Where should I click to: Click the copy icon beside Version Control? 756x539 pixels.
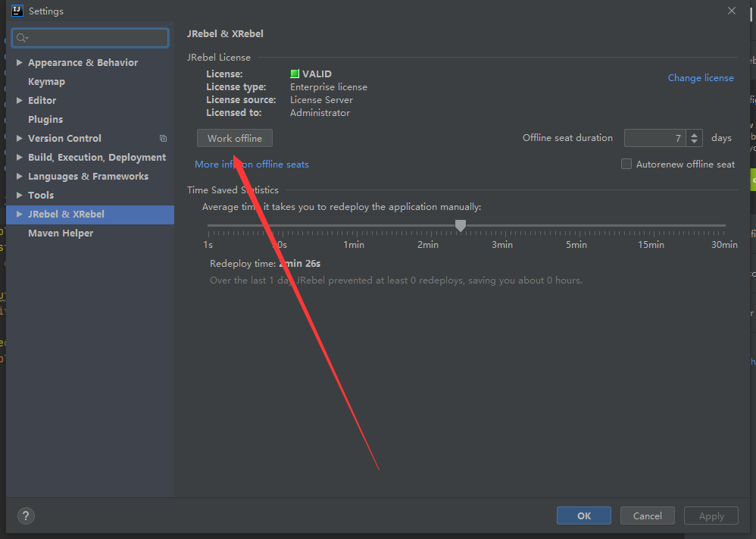(x=164, y=139)
